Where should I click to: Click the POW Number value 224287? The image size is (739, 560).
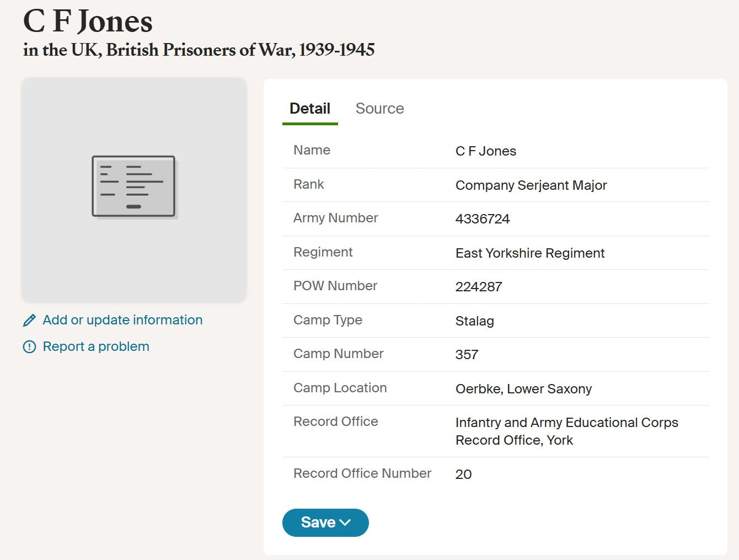(x=478, y=287)
